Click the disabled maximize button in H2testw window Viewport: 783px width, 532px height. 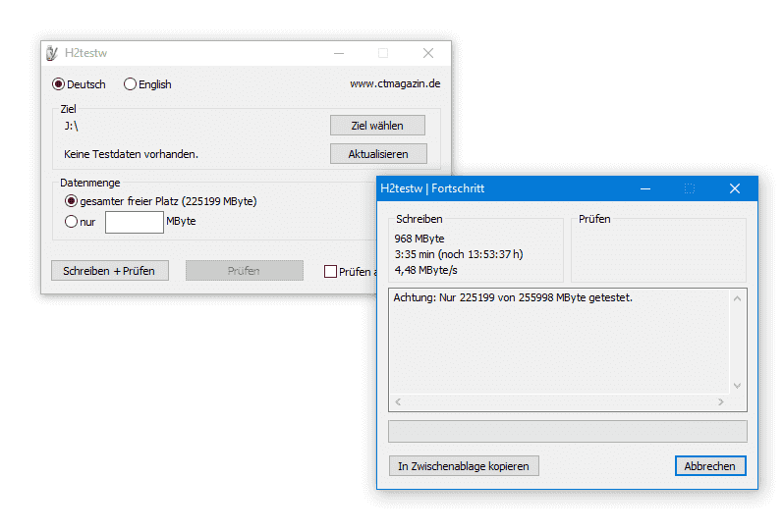point(383,53)
